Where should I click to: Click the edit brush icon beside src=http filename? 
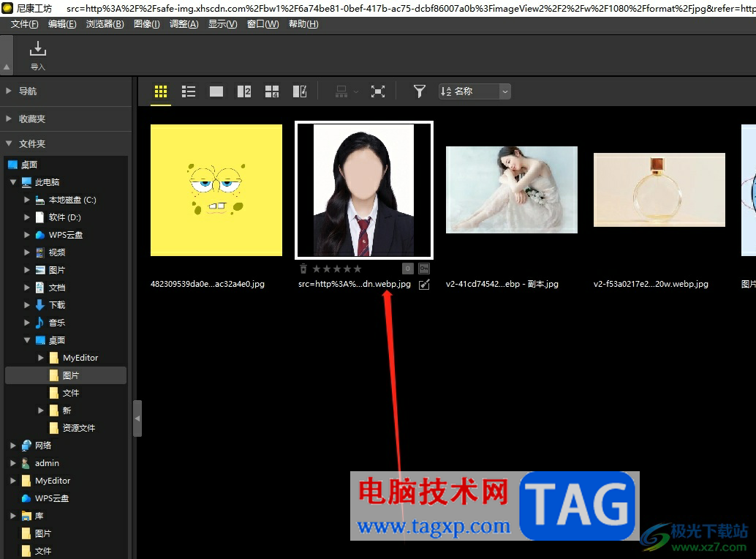(424, 285)
